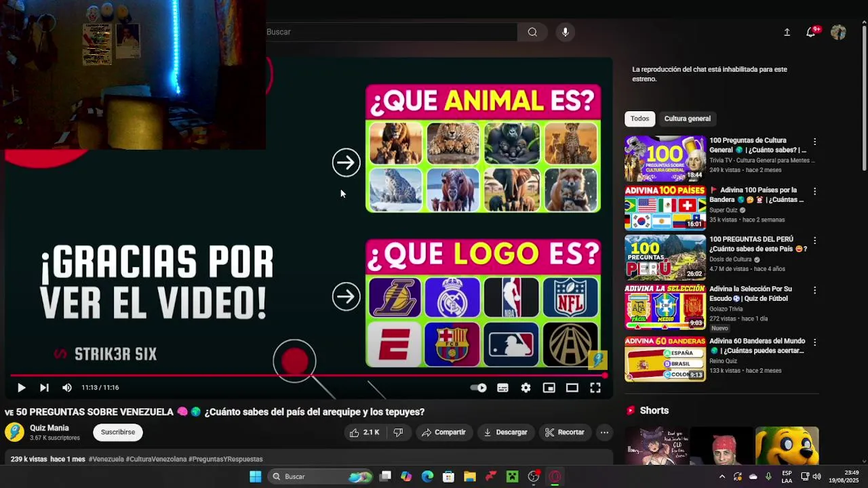Open Adivina 60 Banderas del Mundo thumbnail
Viewport: 868px width, 488px height.
click(x=665, y=359)
